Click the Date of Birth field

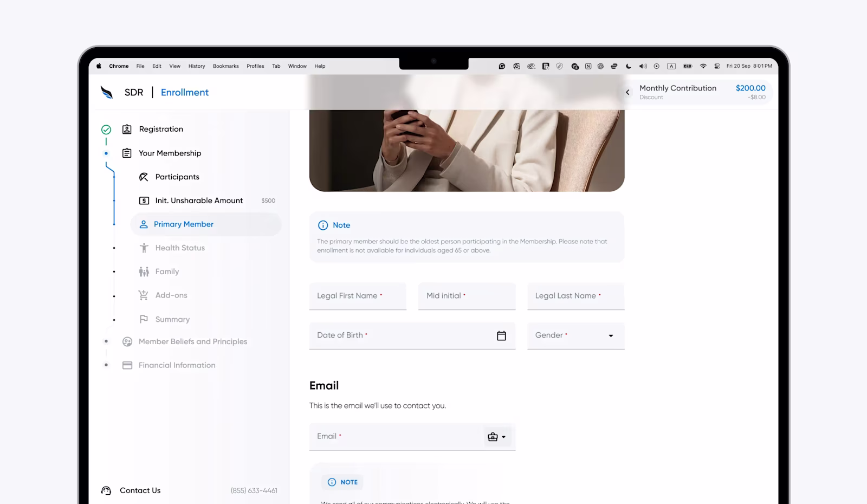pos(412,336)
